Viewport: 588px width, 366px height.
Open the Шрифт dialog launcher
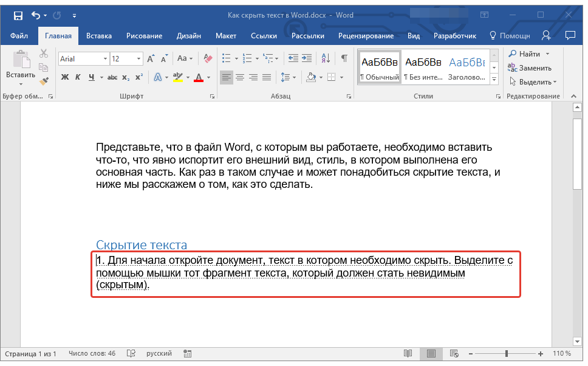click(x=213, y=97)
